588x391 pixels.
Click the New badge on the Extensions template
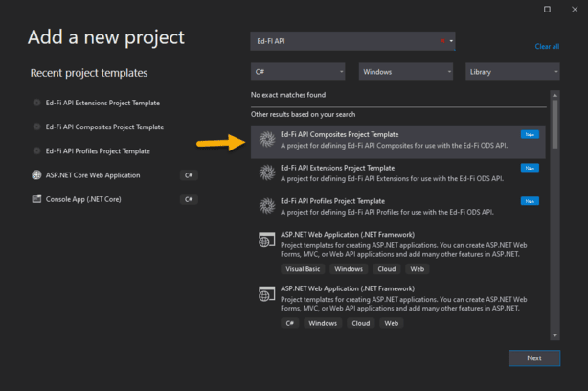coord(530,168)
